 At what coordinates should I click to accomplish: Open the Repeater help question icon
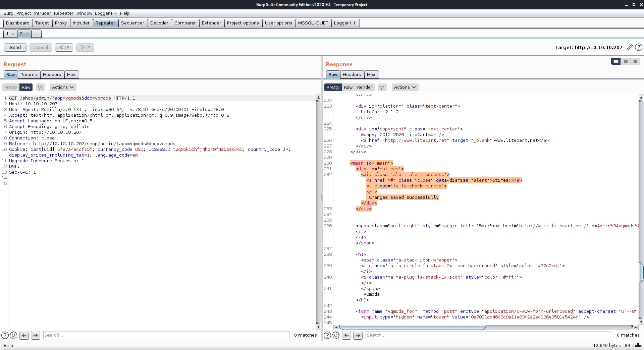639,47
